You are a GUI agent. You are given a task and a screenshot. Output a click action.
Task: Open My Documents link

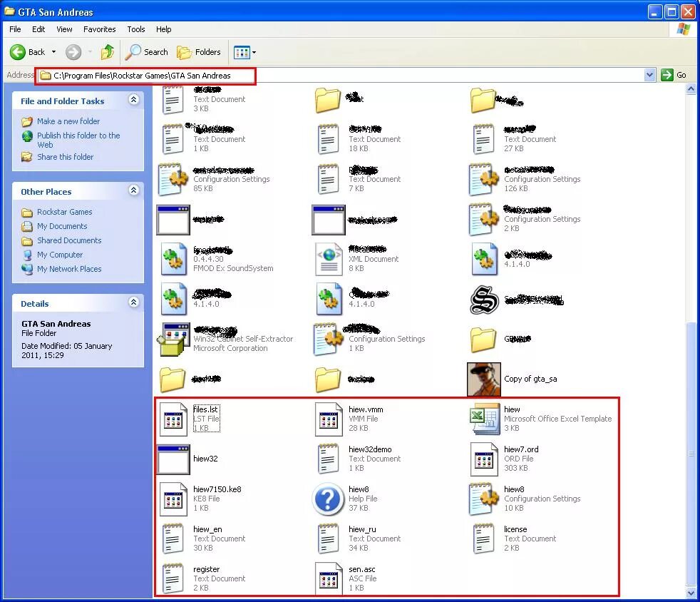(62, 226)
